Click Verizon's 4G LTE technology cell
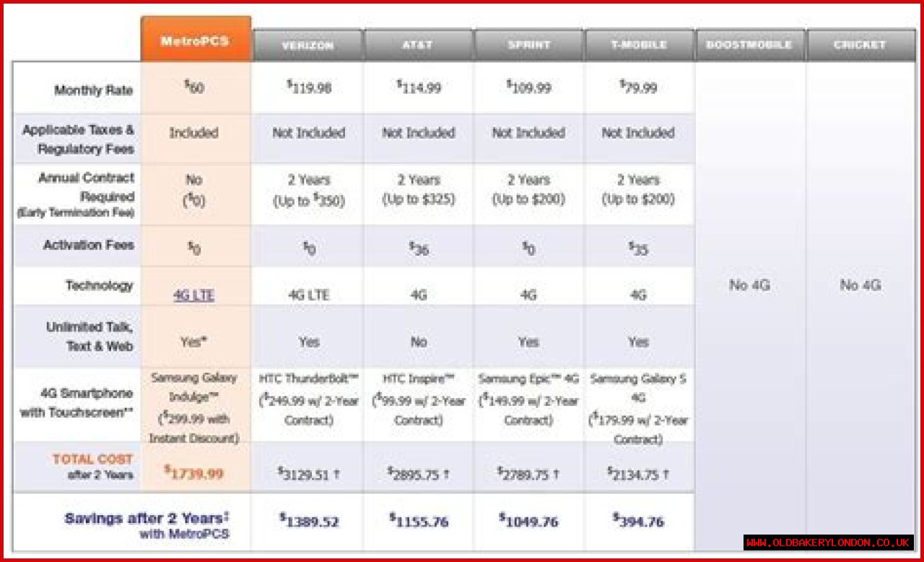This screenshot has width=924, height=562. (x=309, y=295)
